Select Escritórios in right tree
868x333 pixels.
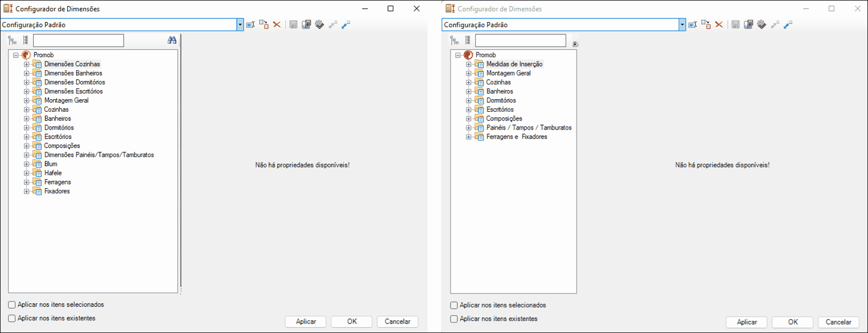(500, 110)
